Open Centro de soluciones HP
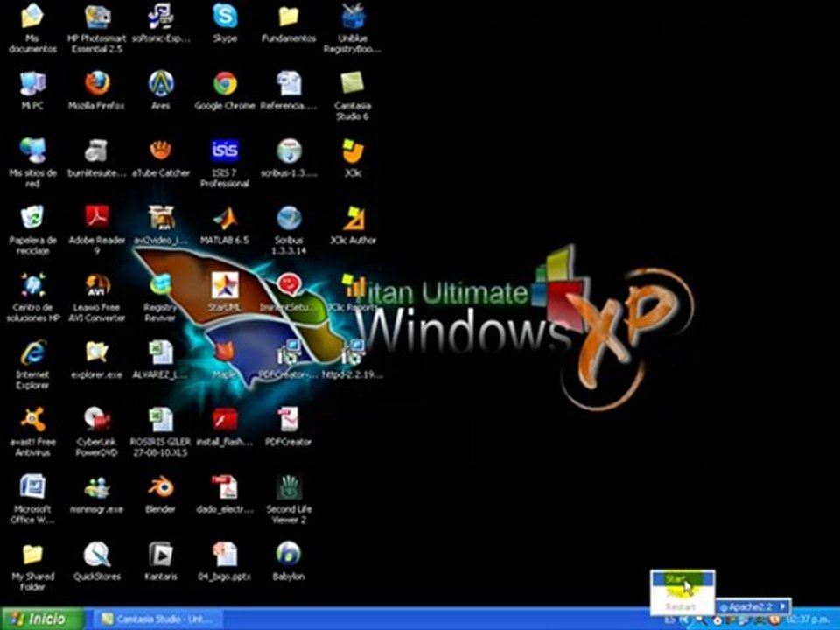This screenshot has height=630, width=840. coord(32,297)
